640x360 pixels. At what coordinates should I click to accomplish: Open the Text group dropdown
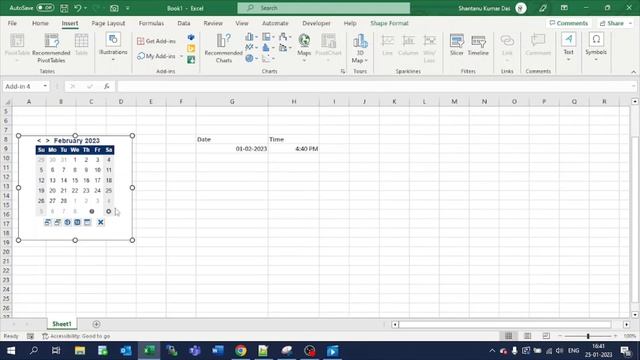pos(569,47)
